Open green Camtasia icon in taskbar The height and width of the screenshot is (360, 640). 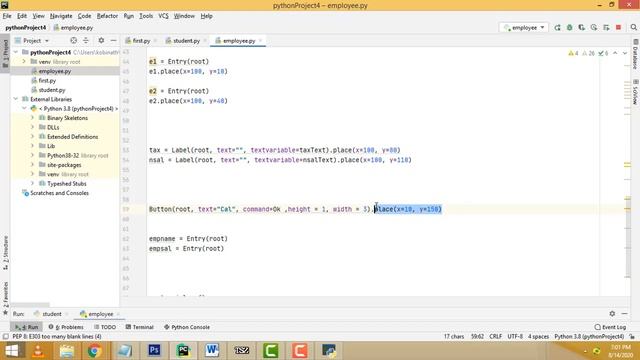pyautogui.click(x=271, y=350)
